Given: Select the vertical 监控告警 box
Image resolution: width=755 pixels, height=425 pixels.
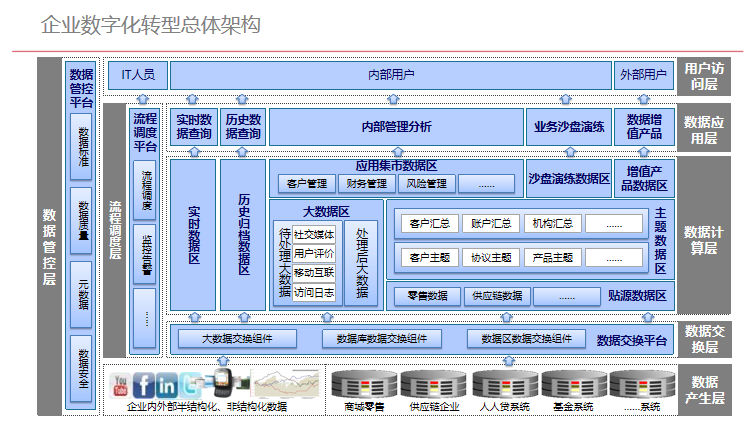Looking at the screenshot, I should (144, 254).
